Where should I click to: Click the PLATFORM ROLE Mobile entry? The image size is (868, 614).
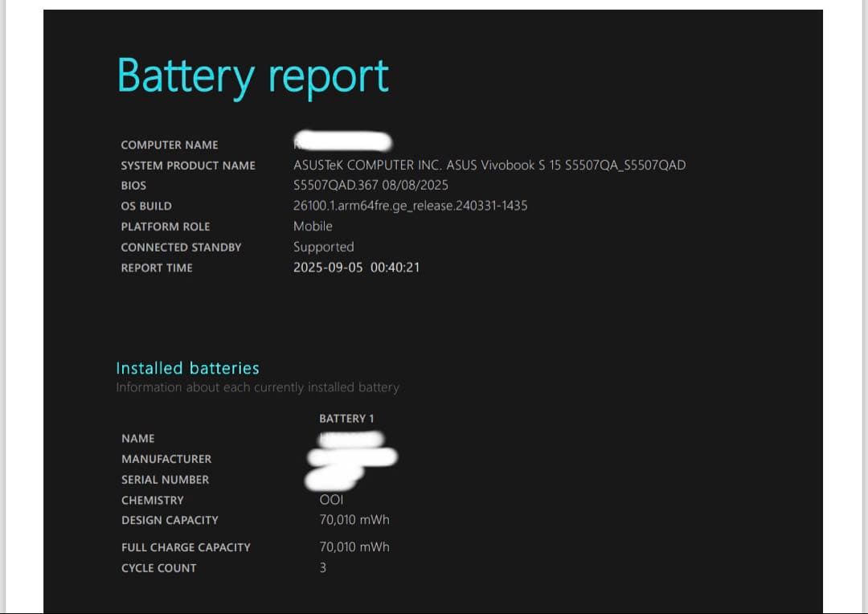pyautogui.click(x=313, y=226)
